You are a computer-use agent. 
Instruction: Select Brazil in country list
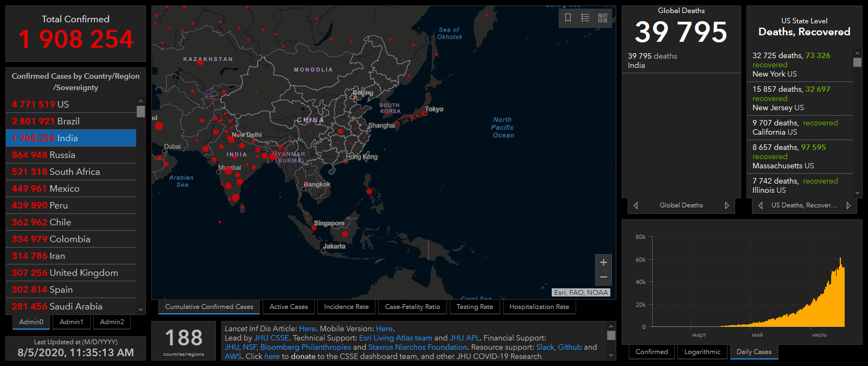click(x=71, y=121)
